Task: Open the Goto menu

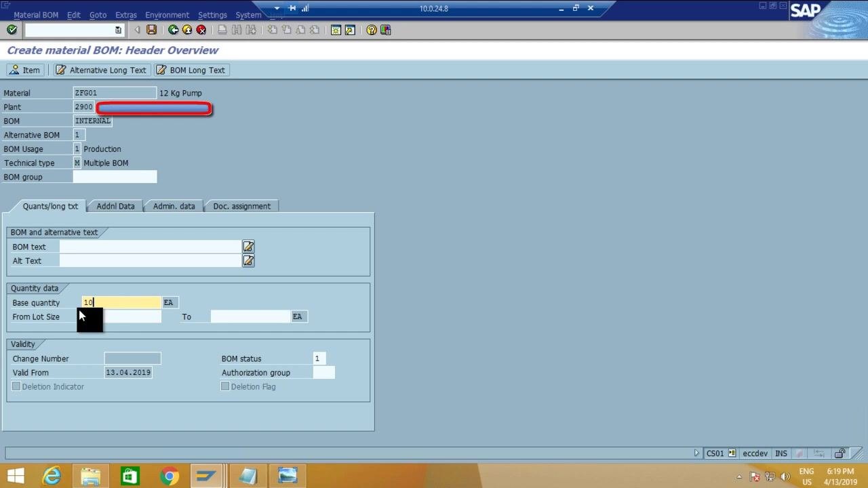Action: (x=98, y=15)
